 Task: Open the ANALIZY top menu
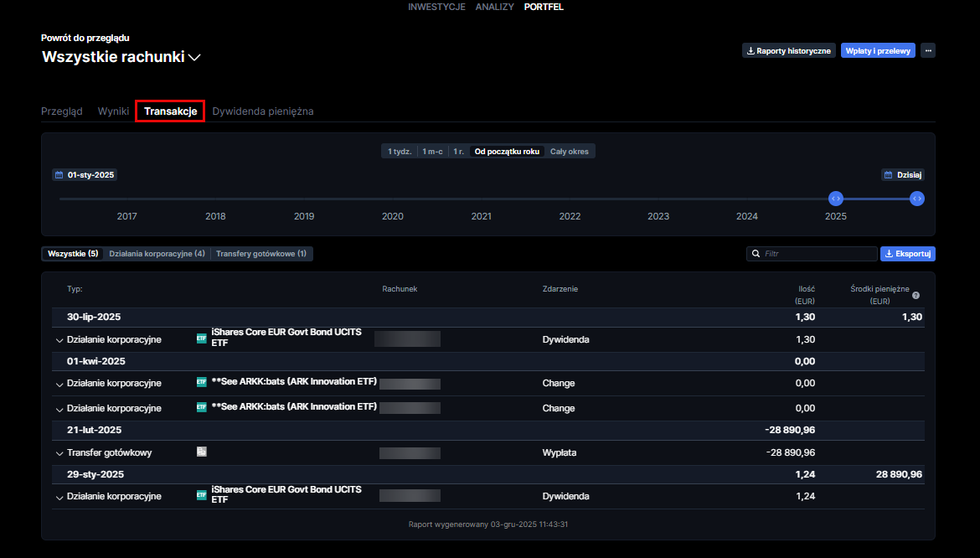(494, 7)
